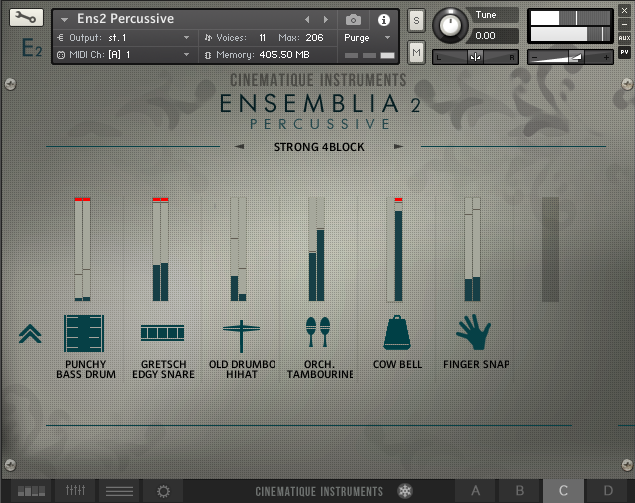Click the Purge label
Viewport: 635px width, 503px height.
tap(356, 38)
